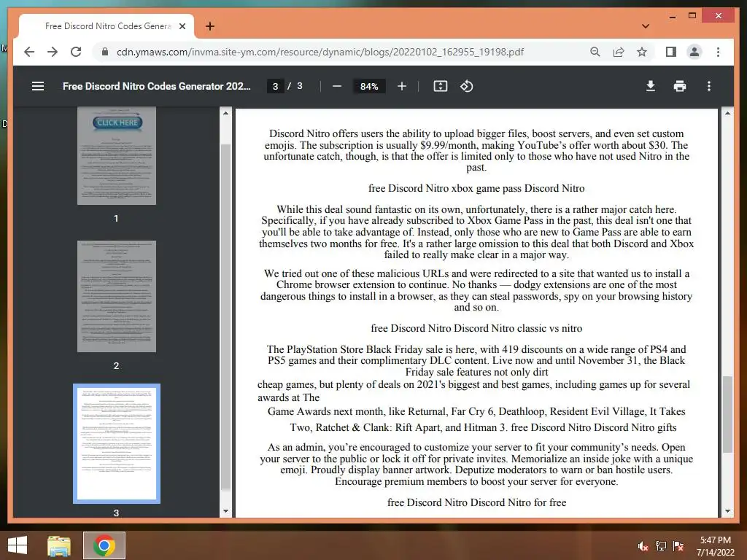Click text 'free Discord Nitro Discord Nitro classic vs nitro'
Image resolution: width=747 pixels, height=560 pixels.
[476, 328]
